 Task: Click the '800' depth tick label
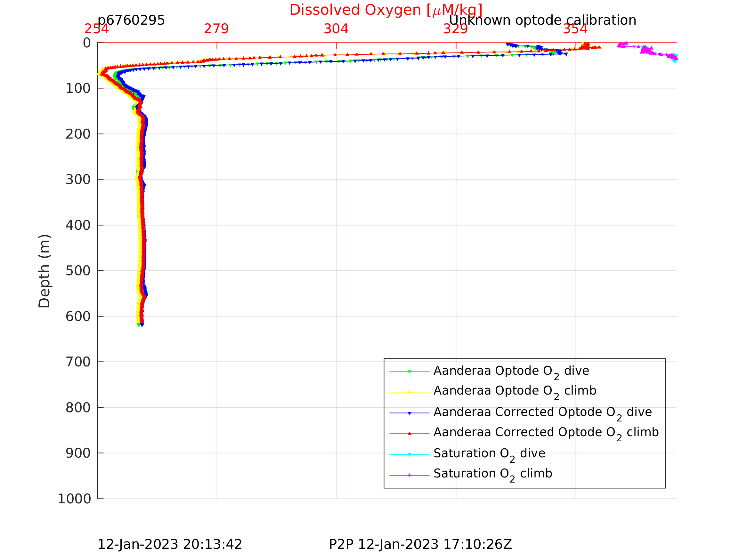point(78,408)
